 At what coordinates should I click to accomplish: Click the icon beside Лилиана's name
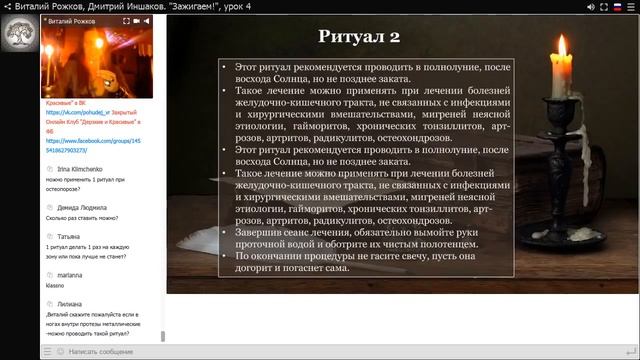[50, 304]
